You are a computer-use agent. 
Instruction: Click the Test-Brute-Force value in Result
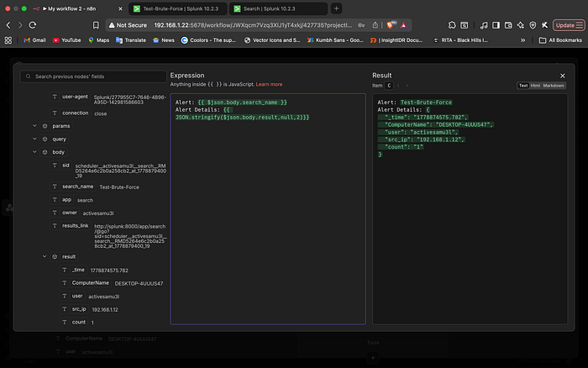426,103
